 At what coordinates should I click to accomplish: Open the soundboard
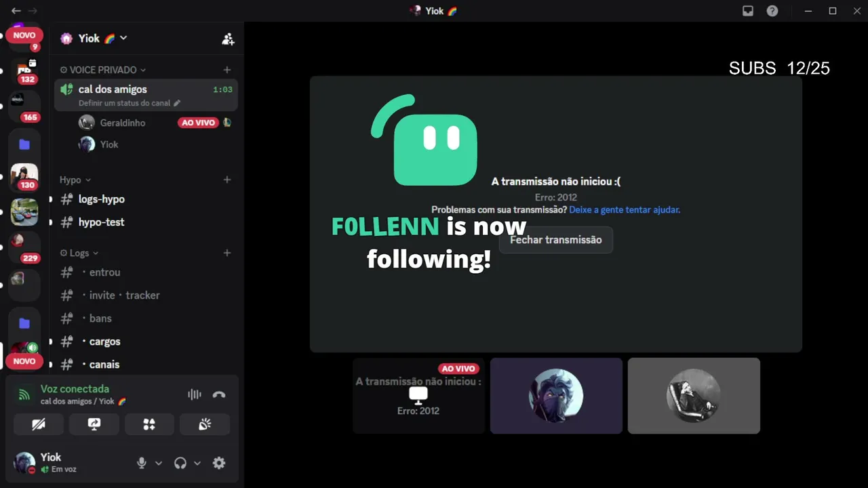pyautogui.click(x=205, y=424)
